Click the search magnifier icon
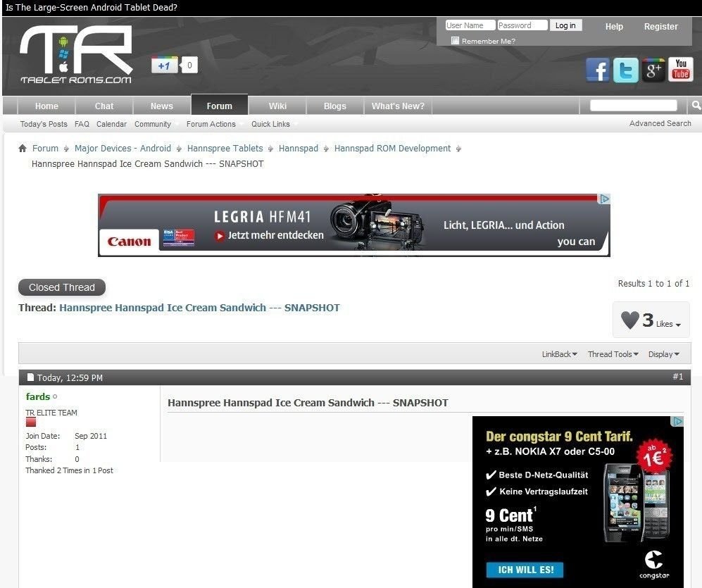Viewport: 702px width, 588px height. coord(696,106)
